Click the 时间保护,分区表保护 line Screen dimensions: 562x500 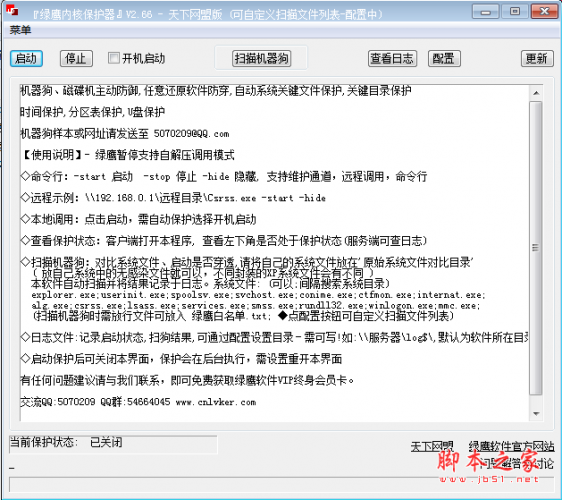[92, 112]
